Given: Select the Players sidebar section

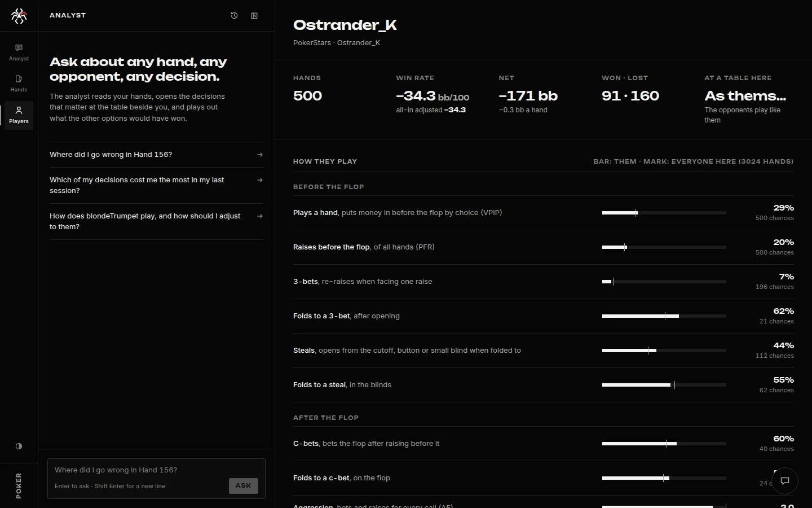Looking at the screenshot, I should [19, 115].
